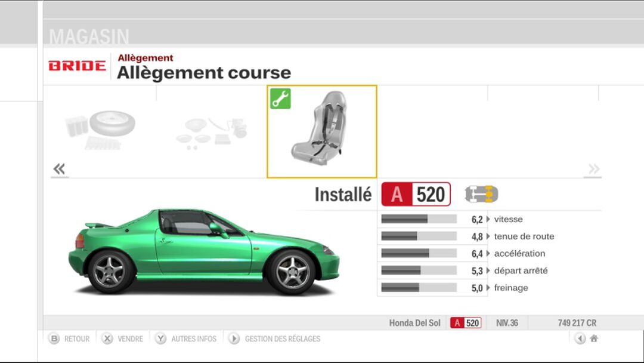Click the play arrow icon before Gestion des réglages
The image size is (644, 363).
pyautogui.click(x=234, y=339)
